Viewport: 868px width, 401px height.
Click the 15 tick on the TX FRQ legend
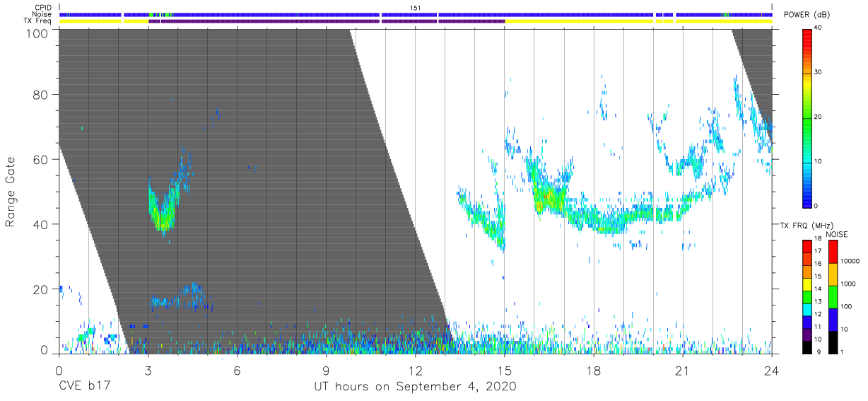click(x=818, y=277)
